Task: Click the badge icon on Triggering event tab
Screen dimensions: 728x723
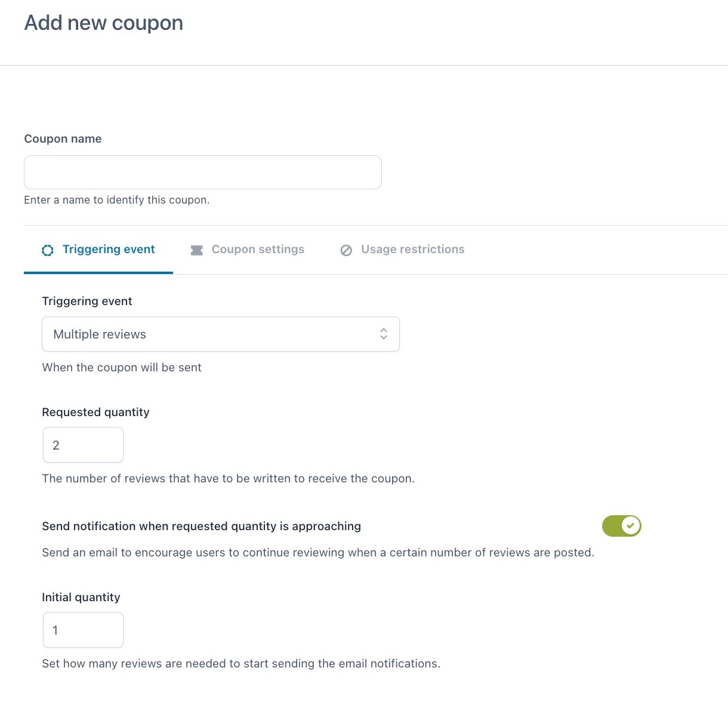Action: 48,250
